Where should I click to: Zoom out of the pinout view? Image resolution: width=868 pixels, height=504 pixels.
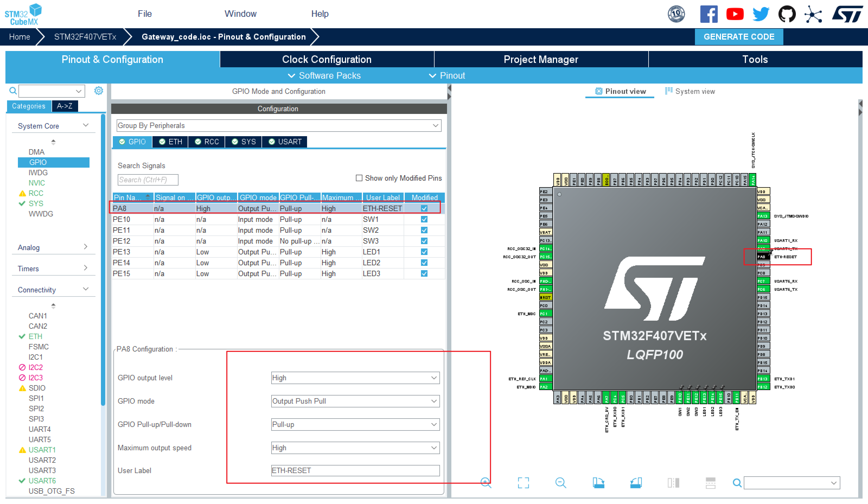(x=560, y=483)
